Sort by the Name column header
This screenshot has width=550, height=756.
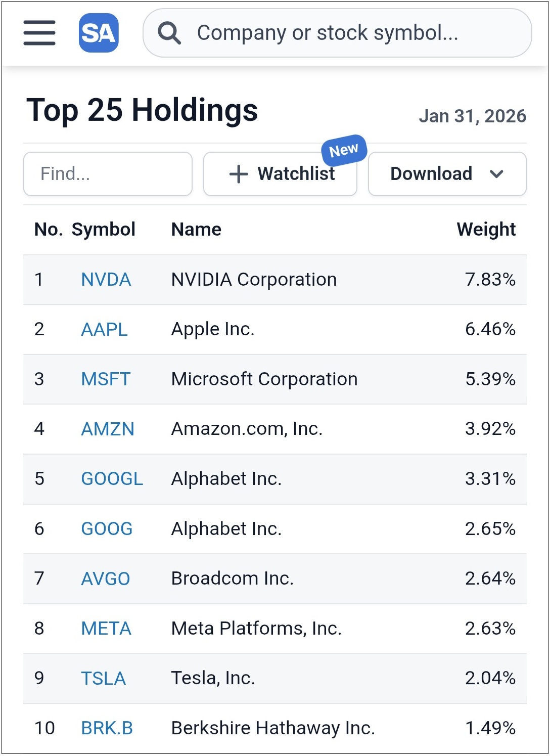coord(196,230)
